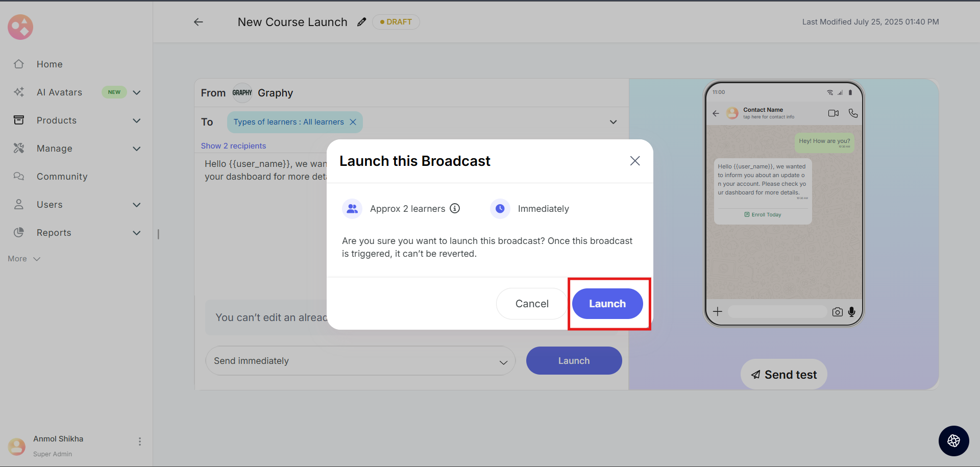Click the Send test button
980x467 pixels.
(783, 375)
